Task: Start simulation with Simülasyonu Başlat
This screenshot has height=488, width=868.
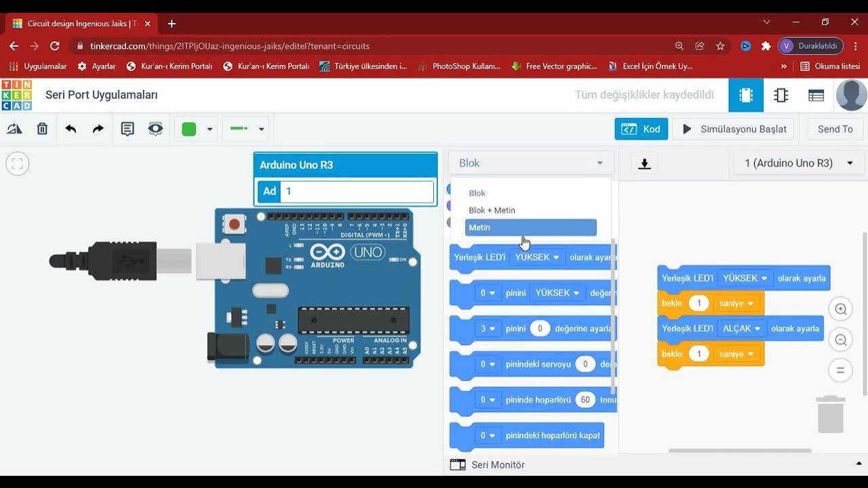Action: pos(735,129)
